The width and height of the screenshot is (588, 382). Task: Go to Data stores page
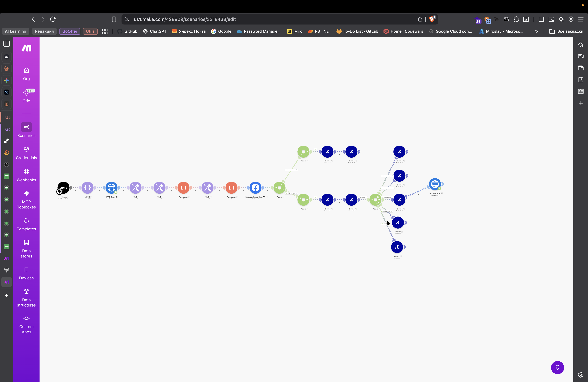26,249
